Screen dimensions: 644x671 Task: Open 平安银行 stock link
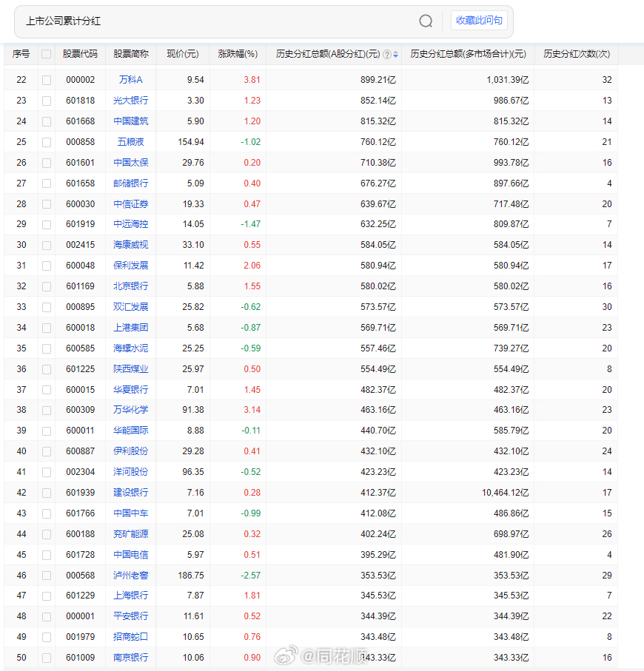130,616
